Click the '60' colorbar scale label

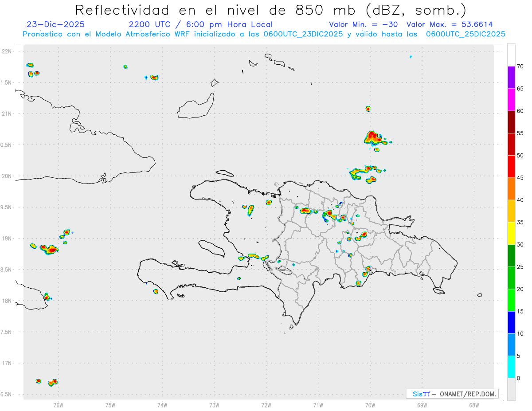click(520, 111)
